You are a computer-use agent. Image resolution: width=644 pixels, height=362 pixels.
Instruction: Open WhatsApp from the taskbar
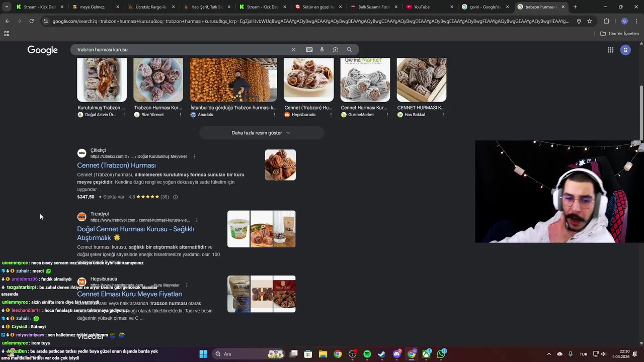(x=441, y=354)
